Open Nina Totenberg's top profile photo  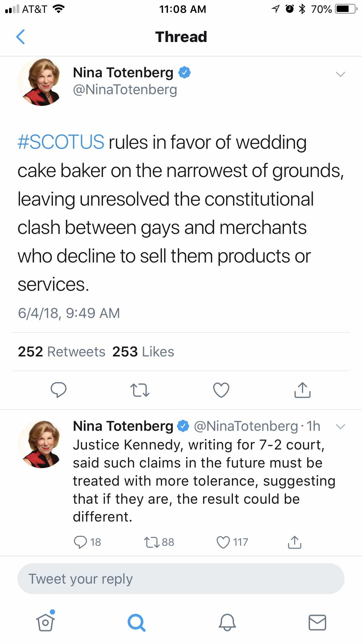pos(40,82)
